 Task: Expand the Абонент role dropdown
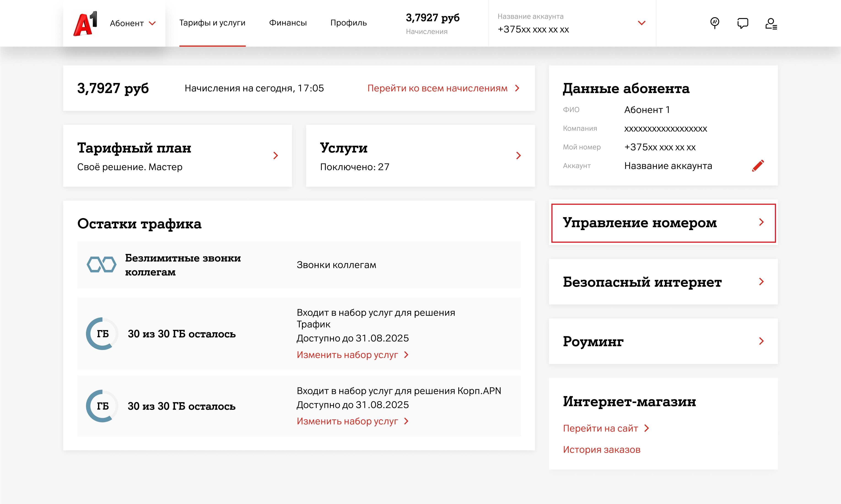point(132,24)
